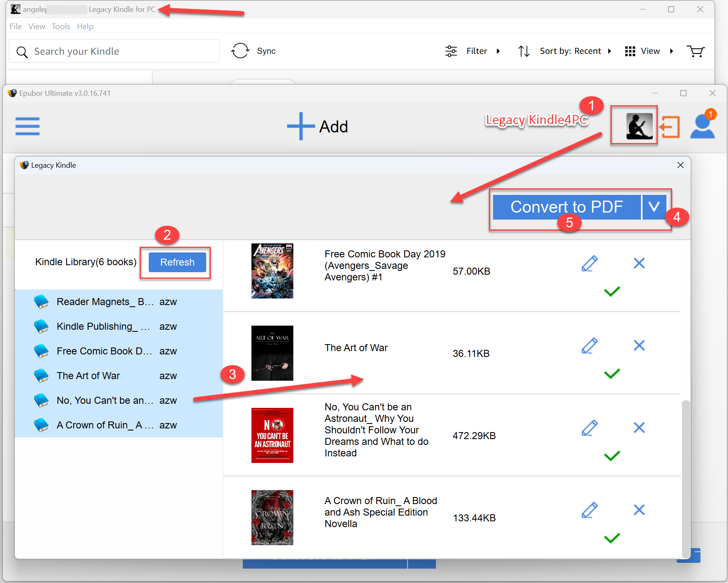The height and width of the screenshot is (583, 728).
Task: Click the red Astronaut book cover
Action: 272,435
